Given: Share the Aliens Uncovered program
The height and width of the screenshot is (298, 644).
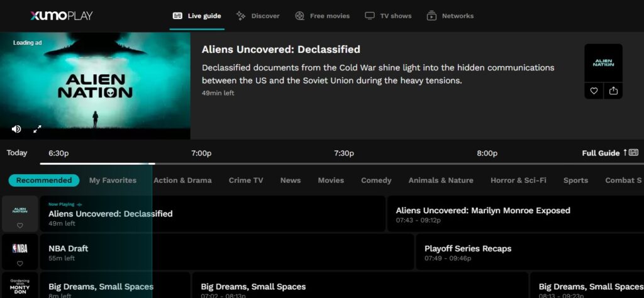Looking at the screenshot, I should pos(613,91).
